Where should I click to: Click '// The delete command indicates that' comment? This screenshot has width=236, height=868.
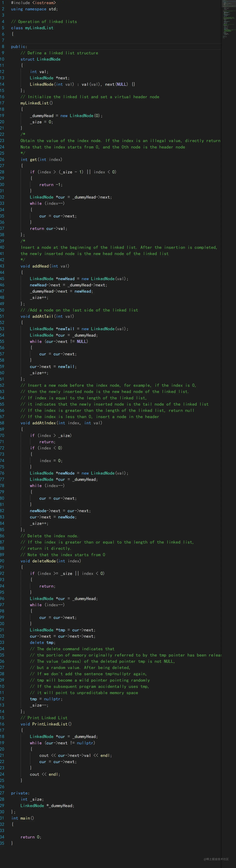pos(72,649)
